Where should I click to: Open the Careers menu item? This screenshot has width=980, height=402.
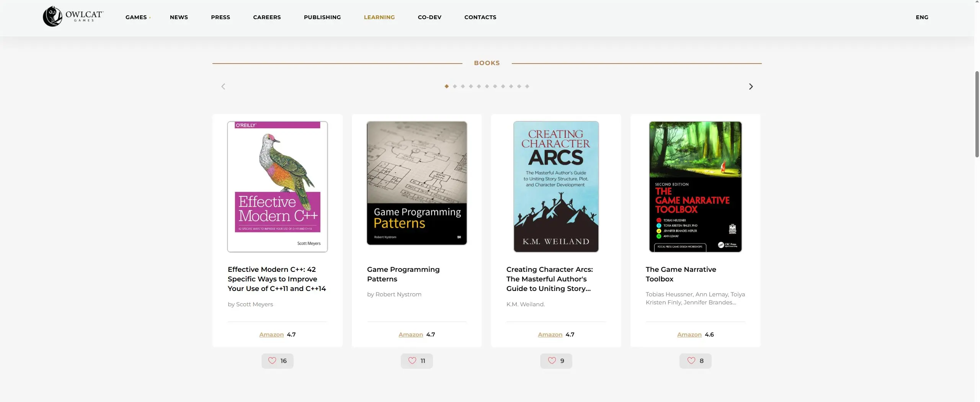click(267, 17)
